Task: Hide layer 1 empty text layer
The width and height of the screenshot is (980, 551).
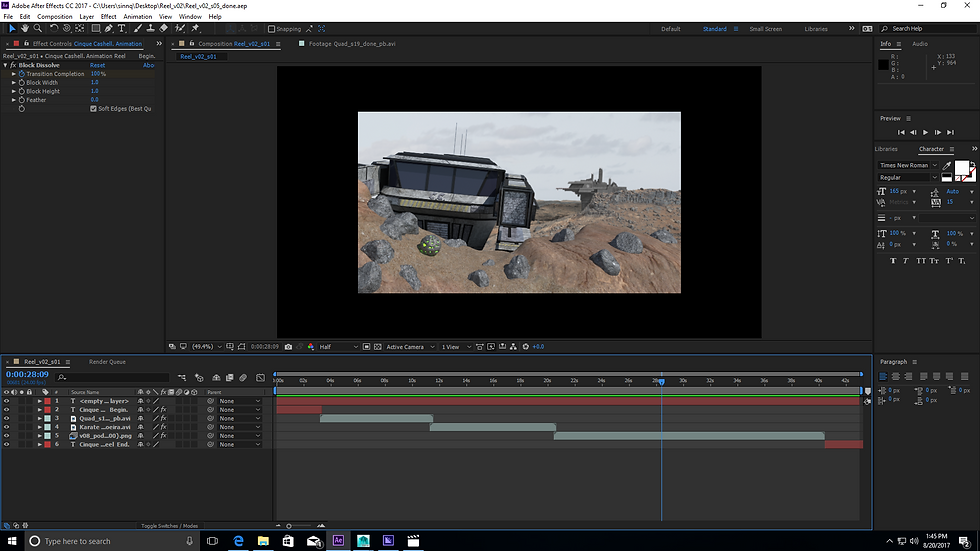Action: click(x=6, y=401)
